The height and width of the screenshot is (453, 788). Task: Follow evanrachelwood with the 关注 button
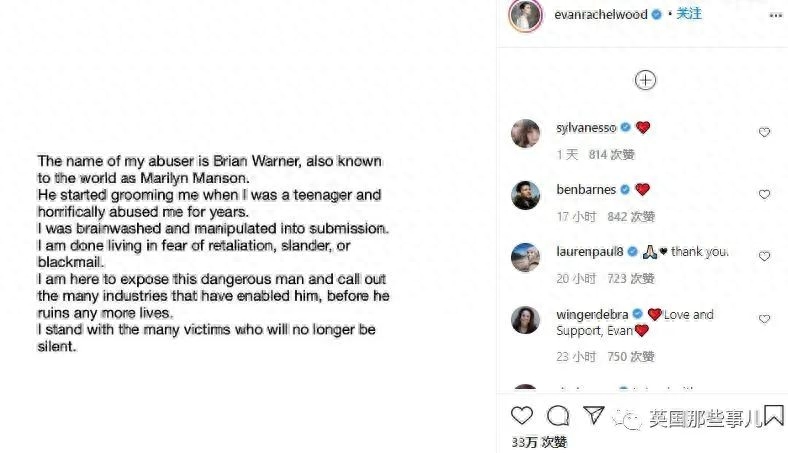(x=689, y=14)
